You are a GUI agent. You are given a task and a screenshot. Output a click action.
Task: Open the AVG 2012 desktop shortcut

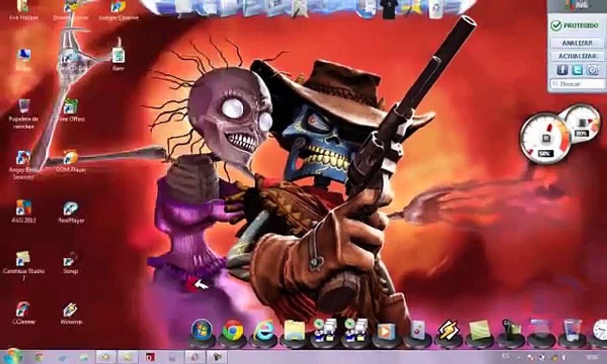23,211
